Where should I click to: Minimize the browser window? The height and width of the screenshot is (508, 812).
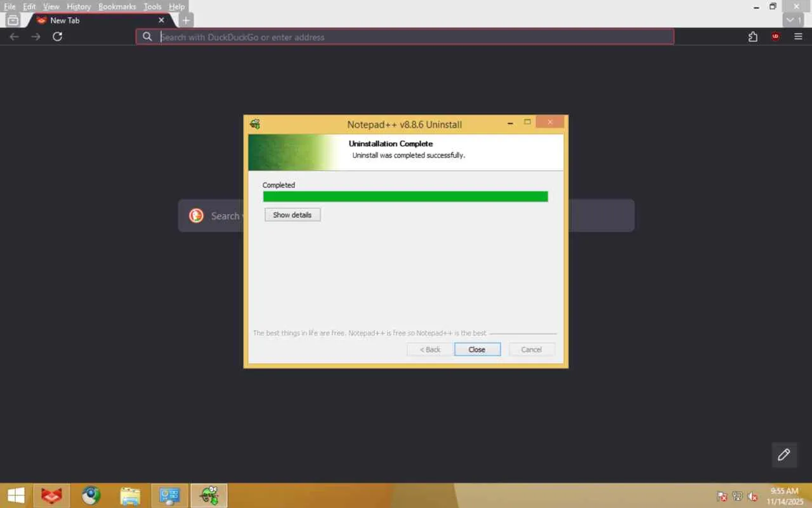(757, 6)
